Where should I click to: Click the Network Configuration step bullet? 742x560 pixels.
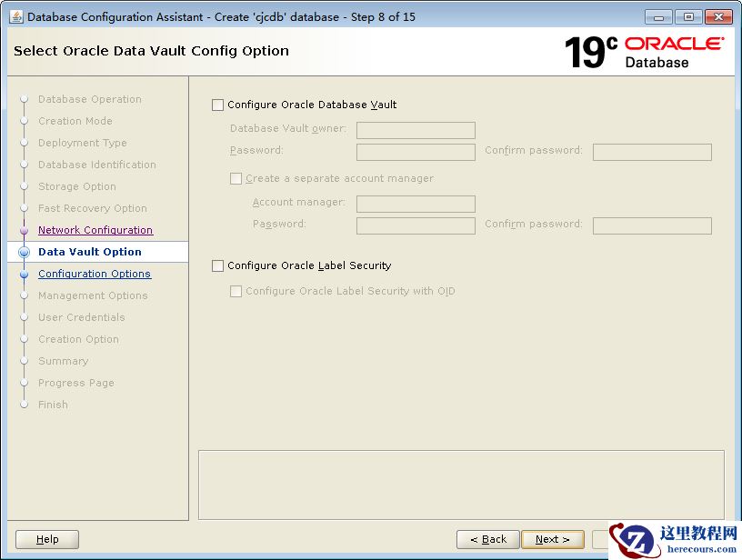[x=25, y=230]
